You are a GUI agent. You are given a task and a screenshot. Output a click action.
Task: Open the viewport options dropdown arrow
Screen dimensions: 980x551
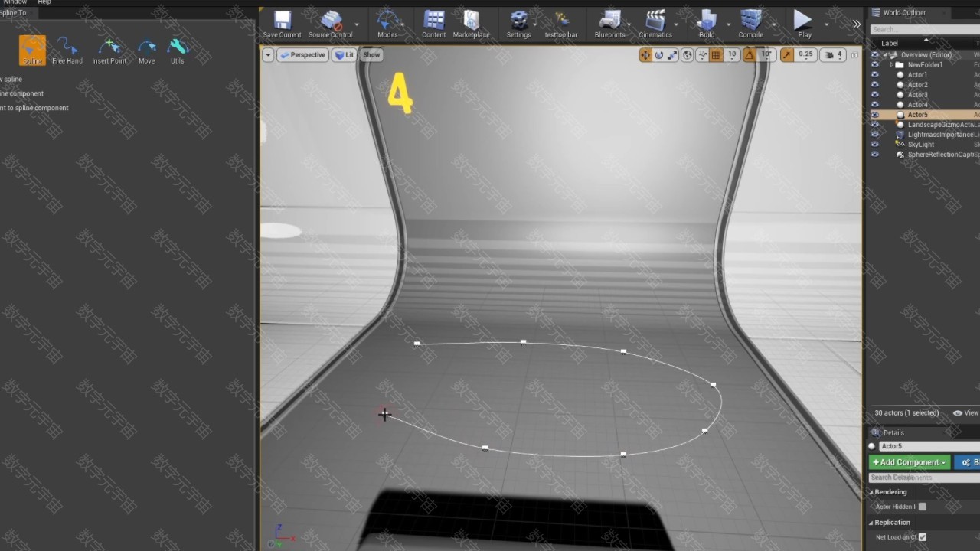click(268, 55)
